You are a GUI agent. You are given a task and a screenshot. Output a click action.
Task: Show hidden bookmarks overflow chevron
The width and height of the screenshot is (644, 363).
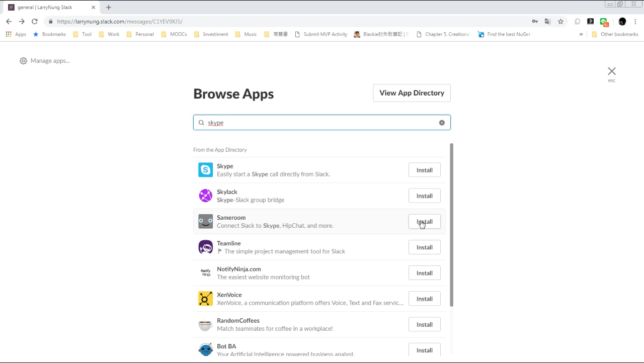pos(581,34)
